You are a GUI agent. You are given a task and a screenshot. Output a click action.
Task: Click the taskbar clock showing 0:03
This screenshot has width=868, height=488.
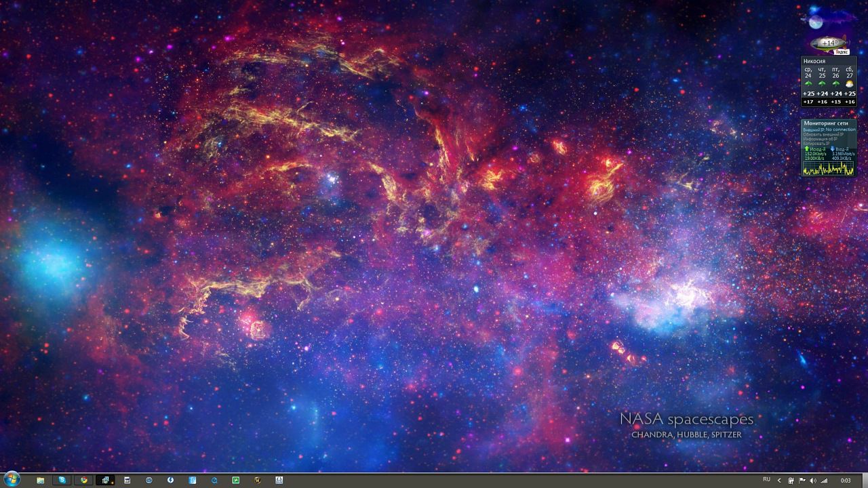pos(846,481)
